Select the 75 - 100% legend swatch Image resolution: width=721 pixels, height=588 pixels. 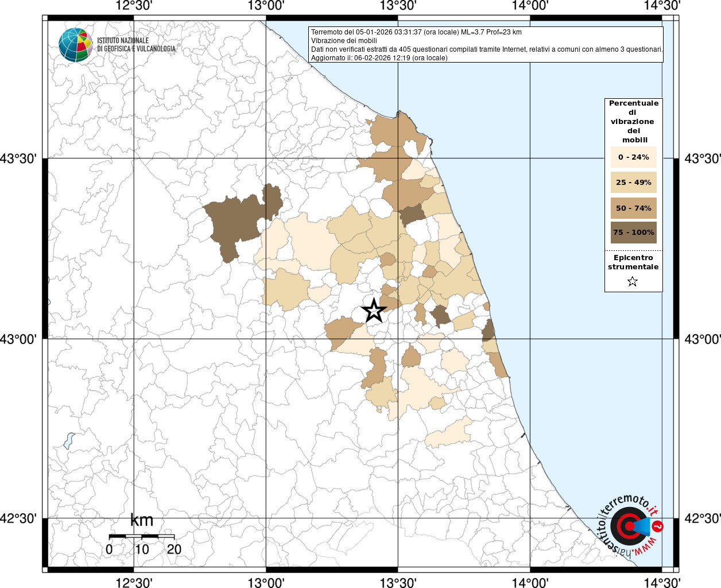tap(634, 233)
